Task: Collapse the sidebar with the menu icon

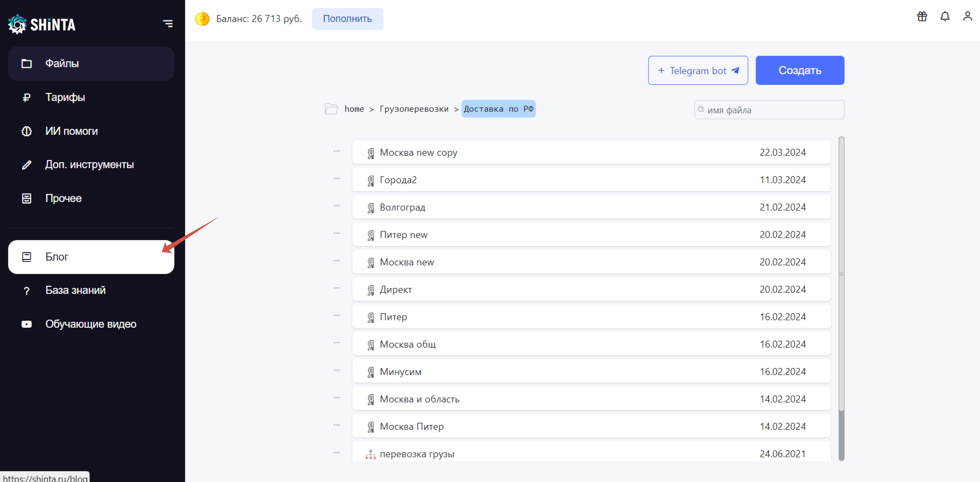Action: pos(168,24)
